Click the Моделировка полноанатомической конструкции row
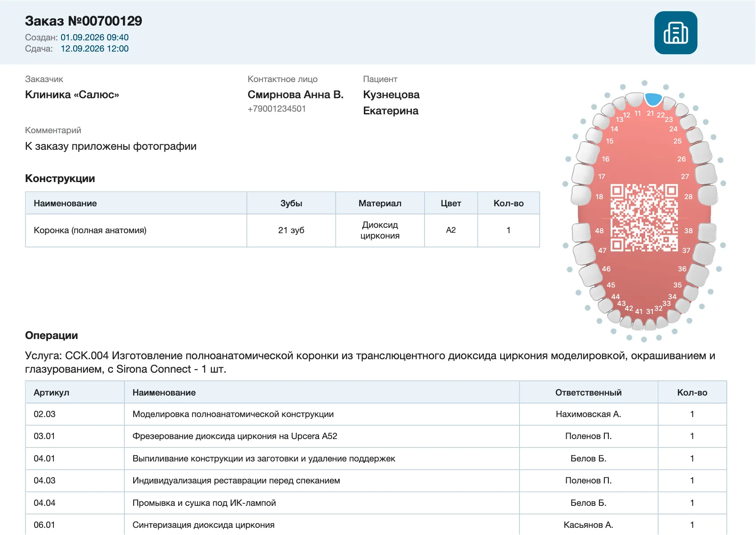 [376, 414]
